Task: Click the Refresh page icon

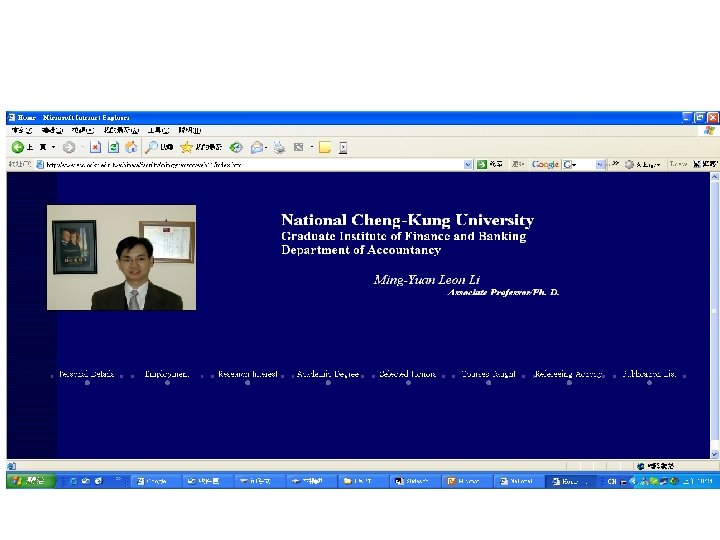Action: click(x=113, y=147)
